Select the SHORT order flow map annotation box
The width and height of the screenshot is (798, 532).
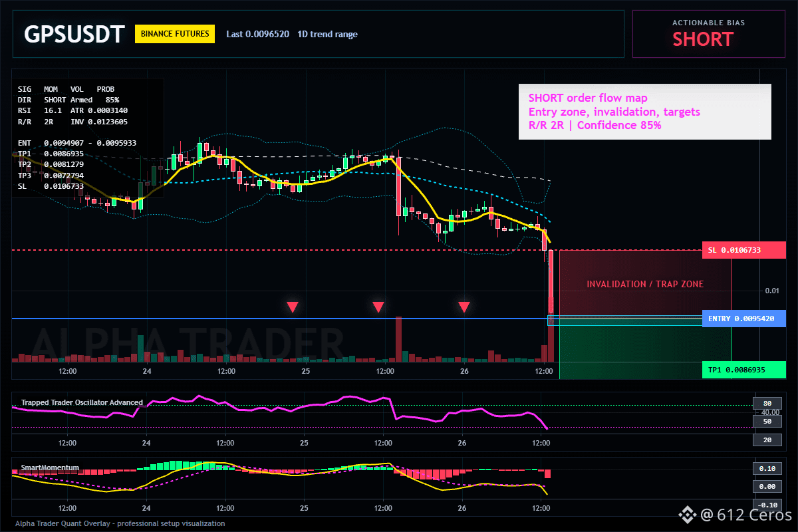pos(645,112)
